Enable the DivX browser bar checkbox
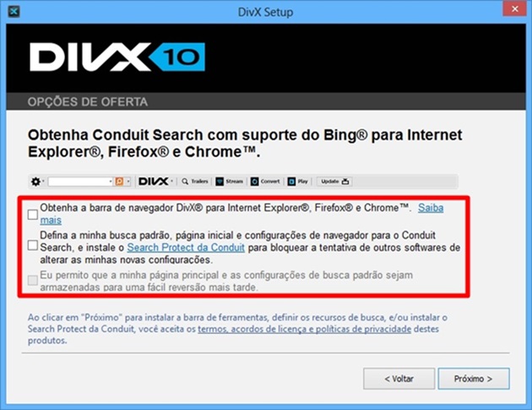This screenshot has width=532, height=410. point(33,215)
